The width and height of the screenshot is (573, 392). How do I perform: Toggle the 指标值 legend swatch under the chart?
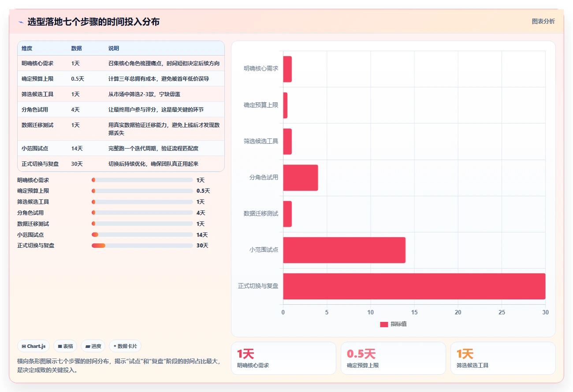tap(384, 324)
